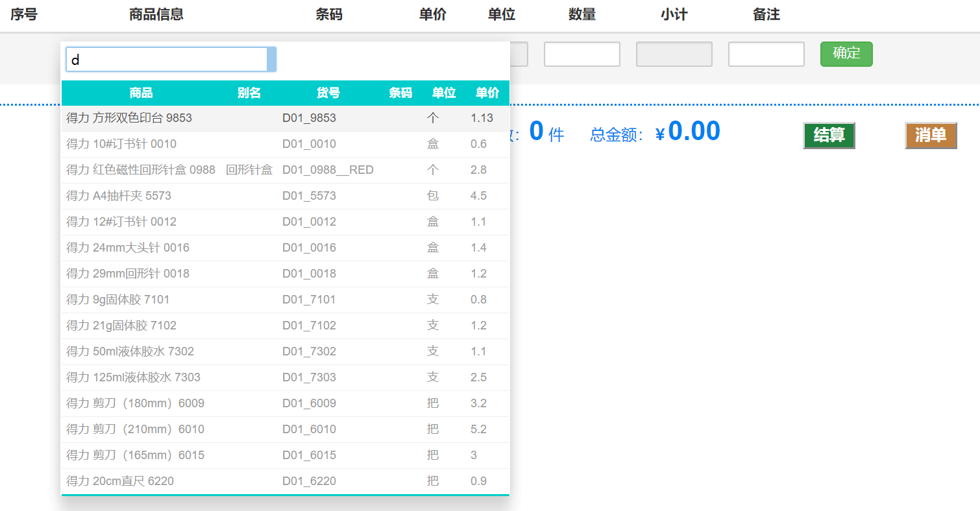Click the green 确定 button
This screenshot has height=511, width=980.
click(846, 54)
